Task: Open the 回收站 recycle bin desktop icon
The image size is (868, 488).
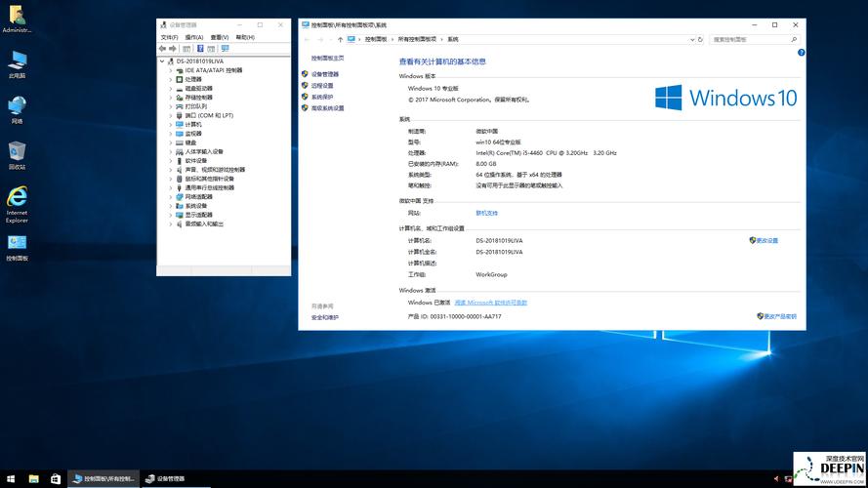Action: tap(17, 155)
